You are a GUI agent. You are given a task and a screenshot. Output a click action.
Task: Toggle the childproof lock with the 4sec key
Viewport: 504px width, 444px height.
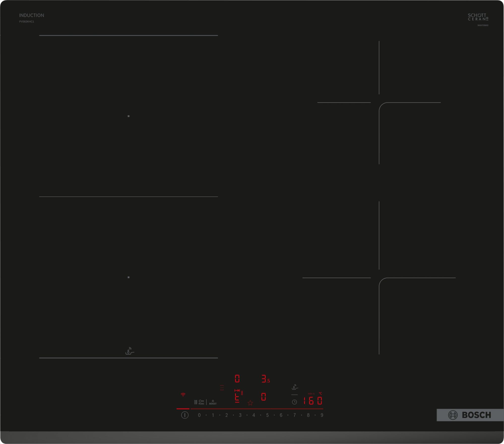[201, 402]
